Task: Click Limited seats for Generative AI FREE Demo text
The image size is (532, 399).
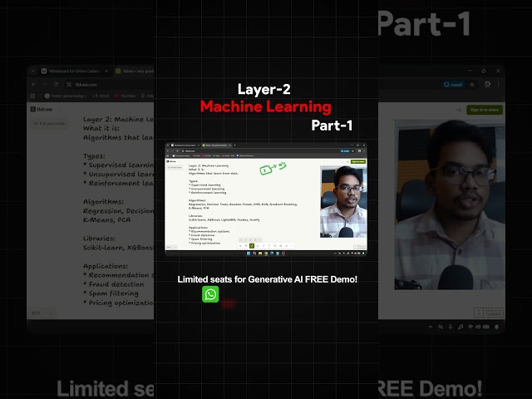Action: (268, 279)
